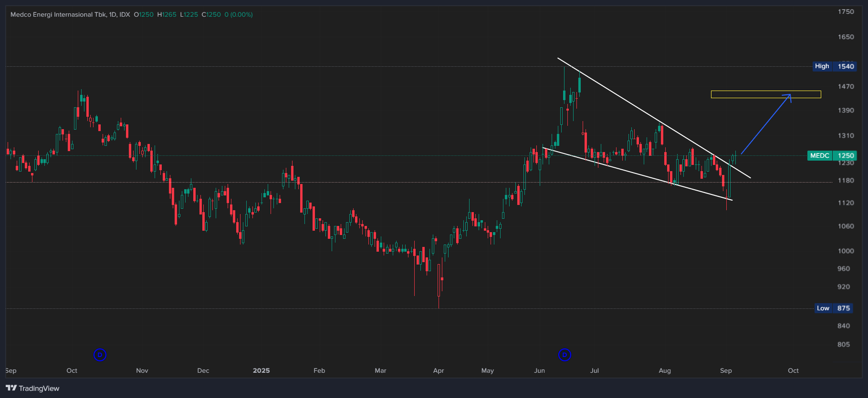Click the 1120 price axis value
The height and width of the screenshot is (398, 868).
click(x=846, y=203)
